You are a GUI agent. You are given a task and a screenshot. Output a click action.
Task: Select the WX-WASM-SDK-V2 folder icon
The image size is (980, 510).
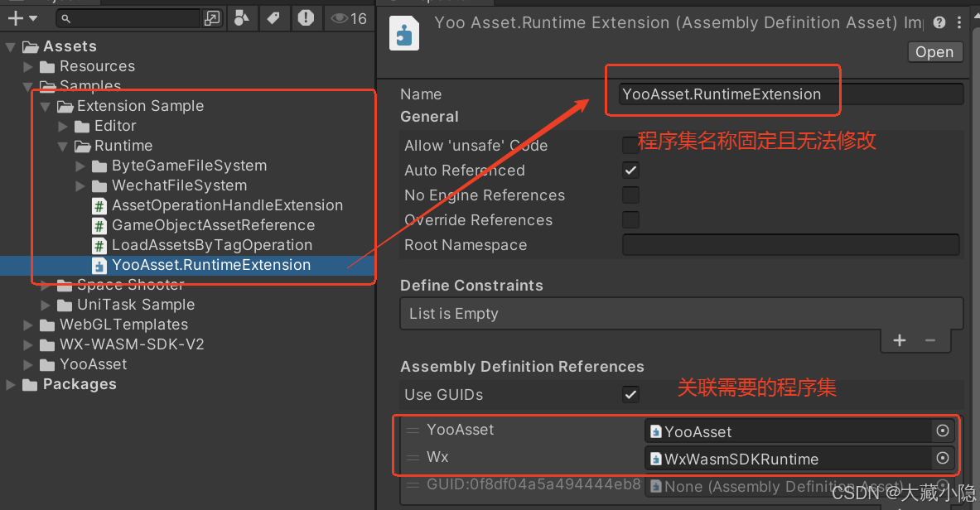coord(47,345)
